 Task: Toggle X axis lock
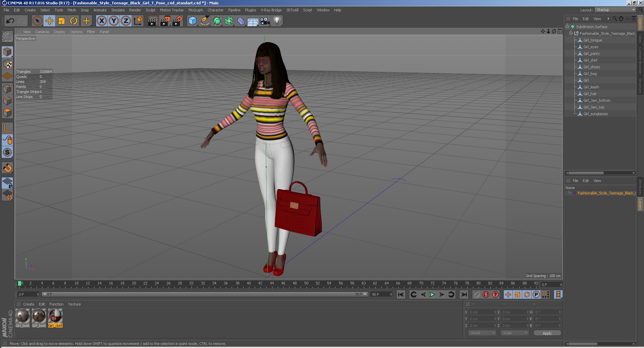click(x=102, y=21)
